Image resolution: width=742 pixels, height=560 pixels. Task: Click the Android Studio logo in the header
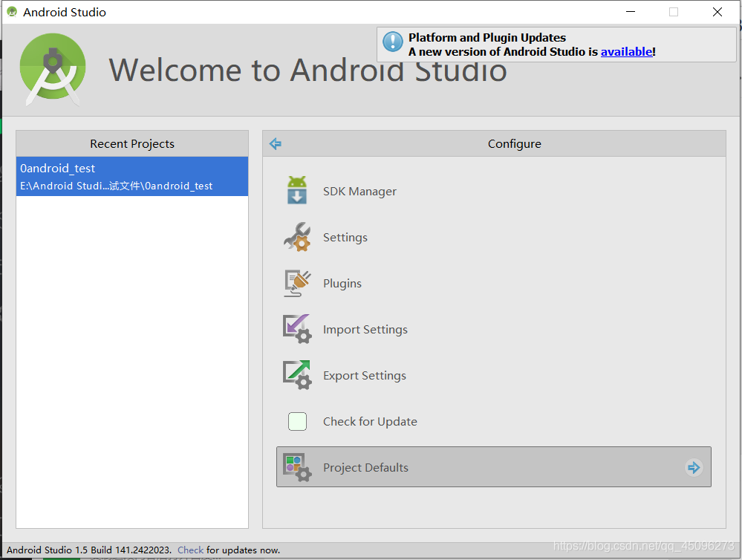click(x=53, y=69)
